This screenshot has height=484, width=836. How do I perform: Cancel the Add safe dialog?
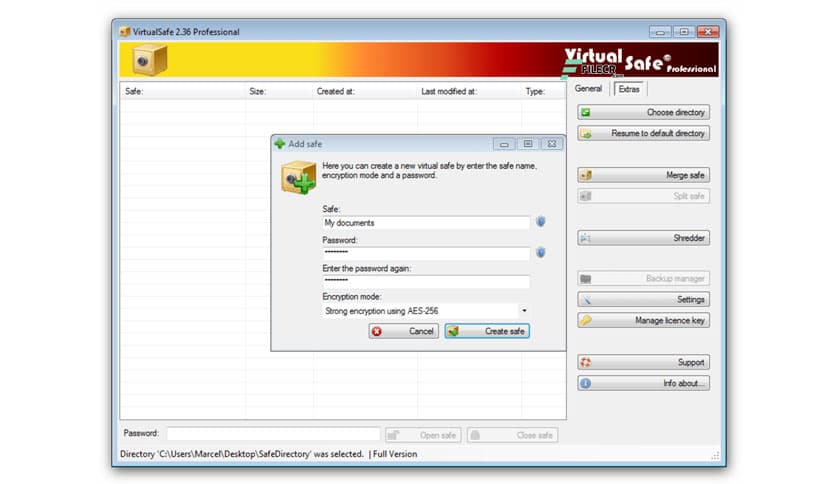point(404,331)
